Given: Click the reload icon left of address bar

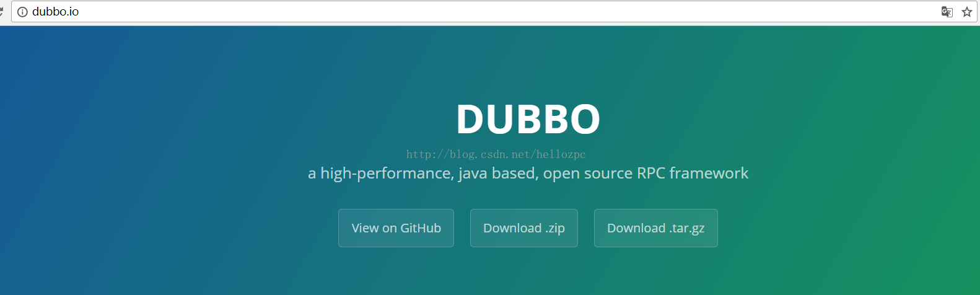Looking at the screenshot, I should pyautogui.click(x=2, y=12).
